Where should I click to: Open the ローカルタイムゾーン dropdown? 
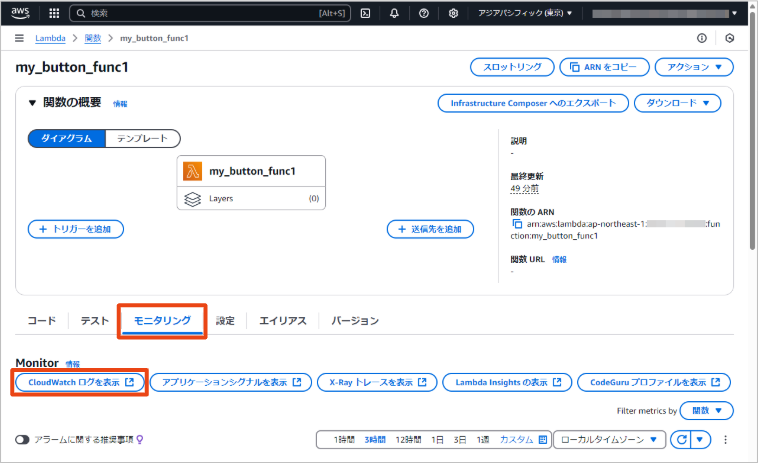[x=610, y=439]
